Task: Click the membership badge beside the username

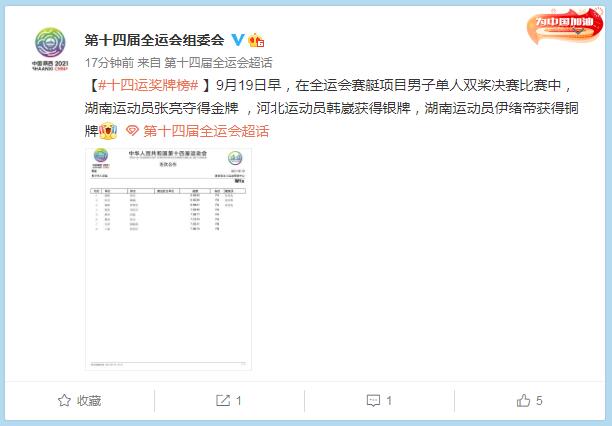Action: coord(256,40)
